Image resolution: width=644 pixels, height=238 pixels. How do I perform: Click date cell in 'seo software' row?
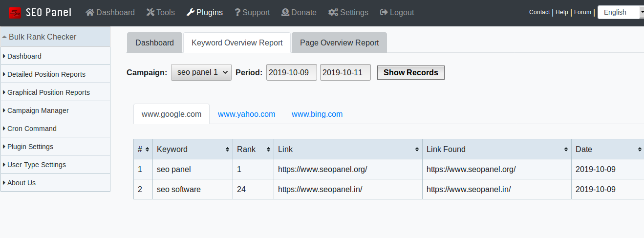point(608,189)
